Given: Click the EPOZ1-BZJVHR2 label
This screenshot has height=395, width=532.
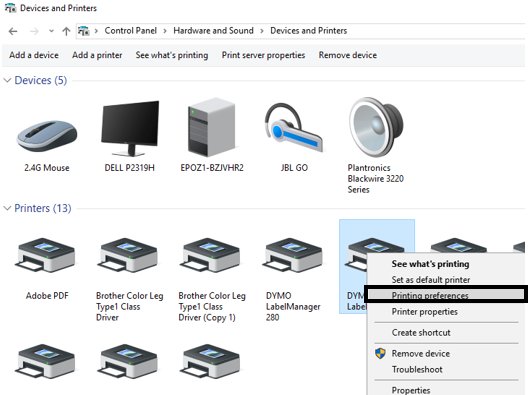Looking at the screenshot, I should [x=212, y=168].
